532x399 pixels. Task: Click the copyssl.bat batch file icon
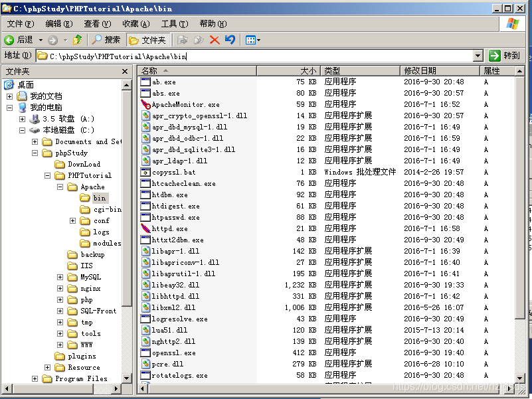click(x=145, y=172)
